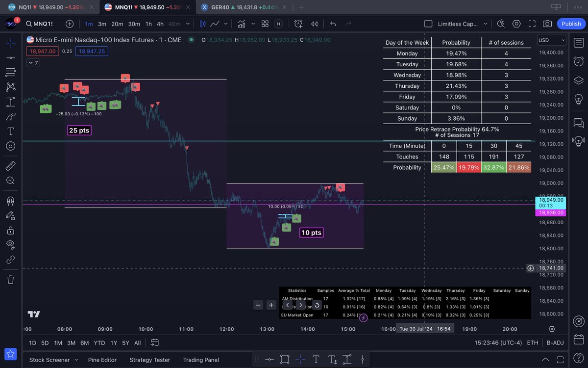The image size is (588, 368).
Task: Select the trend line drawing tool
Action: pyautogui.click(x=10, y=57)
